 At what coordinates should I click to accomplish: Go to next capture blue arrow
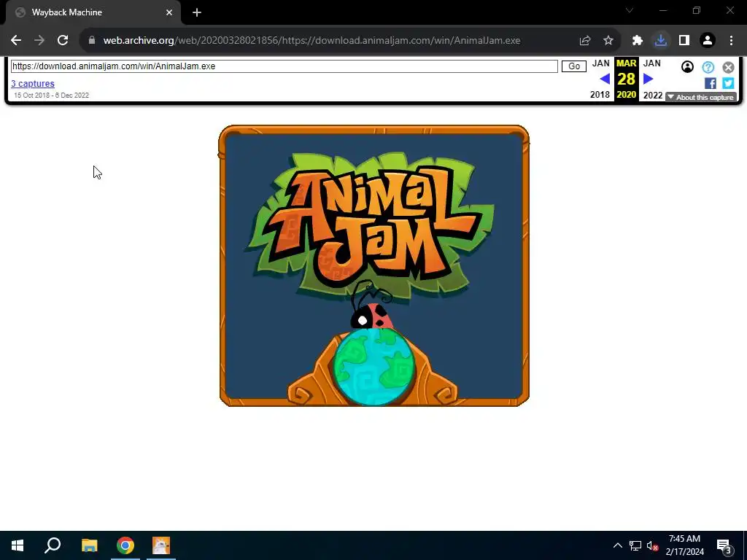[648, 79]
